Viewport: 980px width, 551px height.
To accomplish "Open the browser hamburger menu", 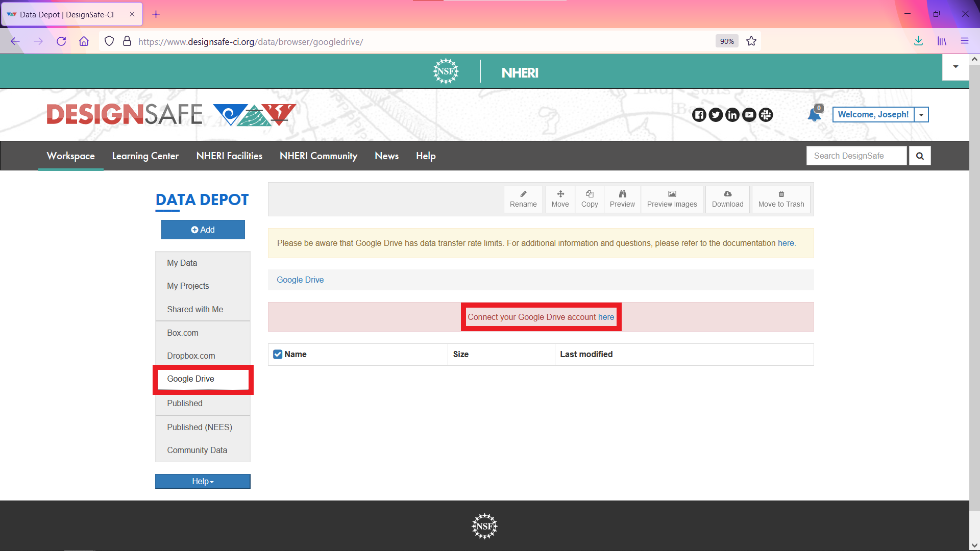I will pyautogui.click(x=965, y=41).
